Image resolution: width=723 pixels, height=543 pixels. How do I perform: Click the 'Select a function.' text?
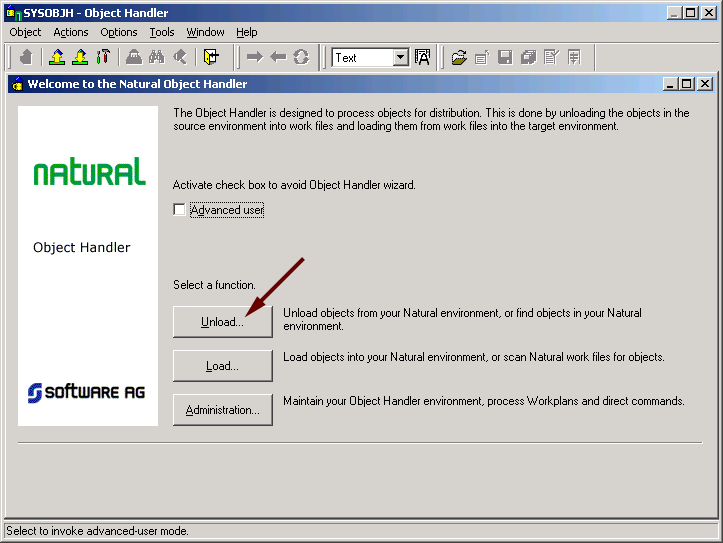click(x=214, y=285)
